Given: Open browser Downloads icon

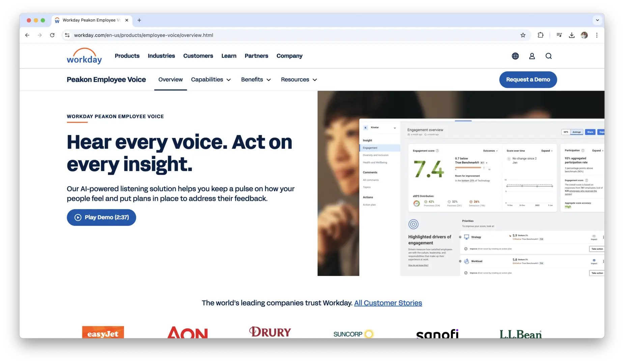Looking at the screenshot, I should pos(571,35).
